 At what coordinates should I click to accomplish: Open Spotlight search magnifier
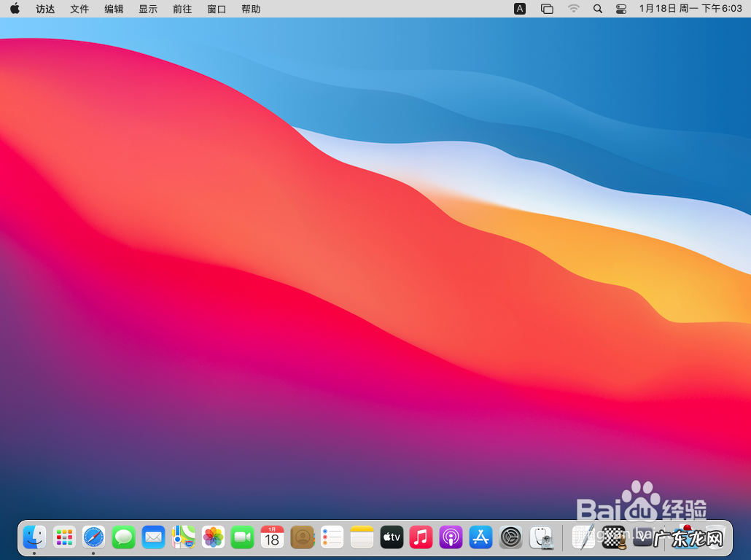(x=598, y=9)
